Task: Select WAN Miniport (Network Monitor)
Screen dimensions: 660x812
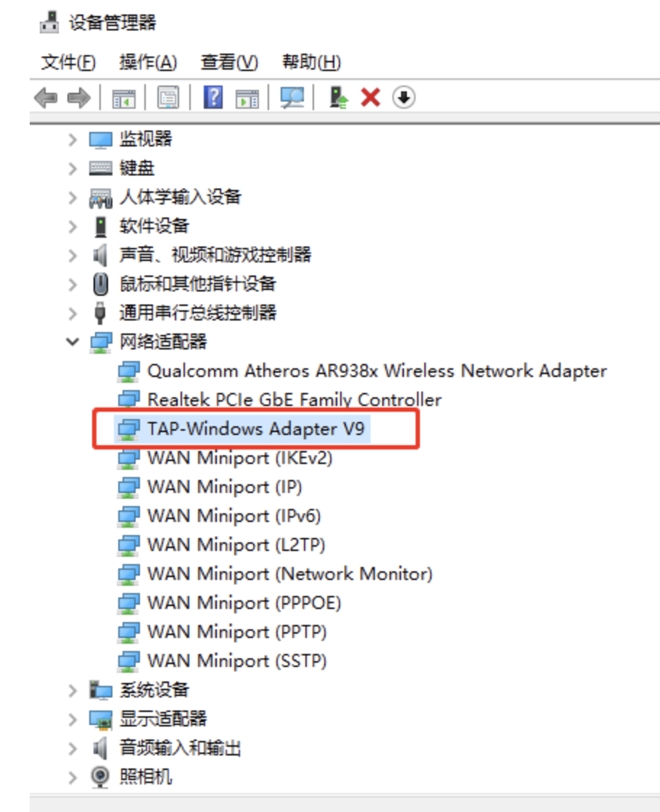Action: [x=290, y=574]
